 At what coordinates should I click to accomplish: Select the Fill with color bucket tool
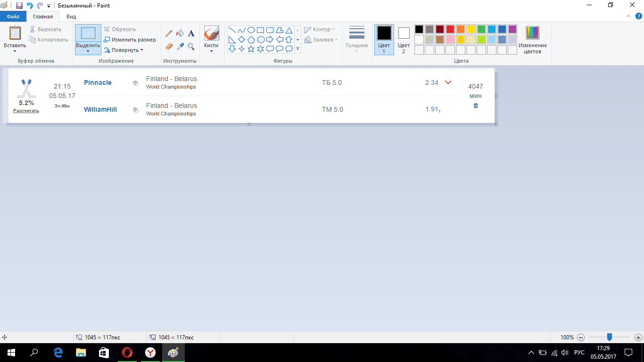[180, 33]
